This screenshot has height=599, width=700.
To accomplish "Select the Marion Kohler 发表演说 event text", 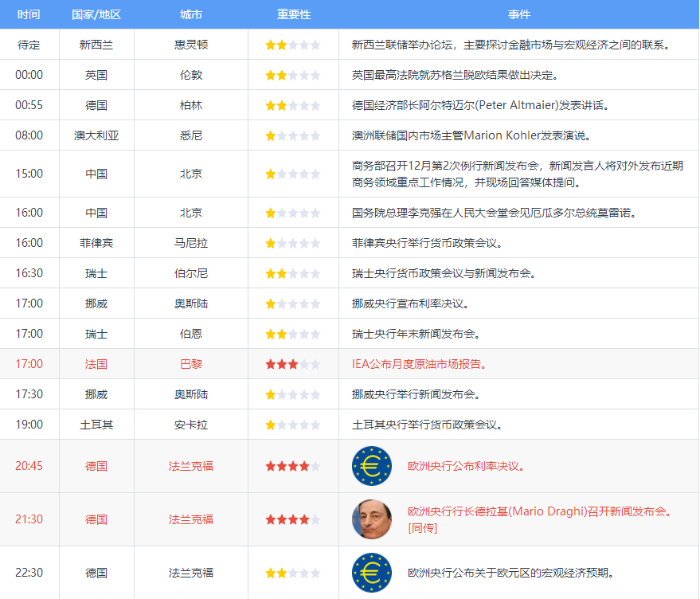I will click(x=471, y=135).
